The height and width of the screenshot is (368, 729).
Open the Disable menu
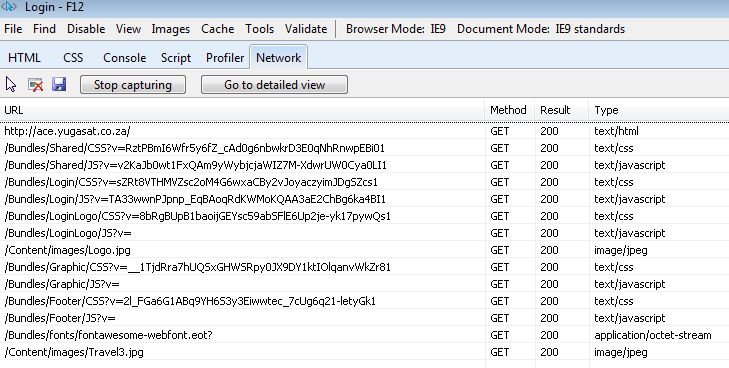point(86,29)
